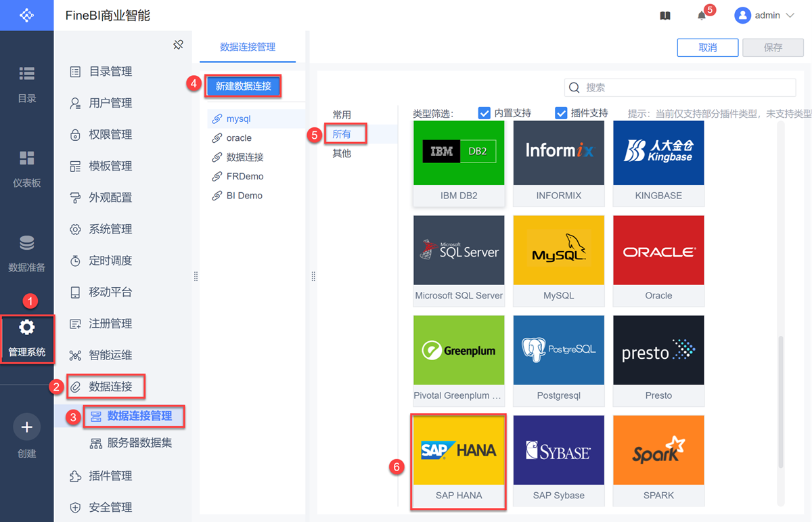Image resolution: width=812 pixels, height=522 pixels.
Task: Choose the MySQL database tile
Action: point(559,261)
